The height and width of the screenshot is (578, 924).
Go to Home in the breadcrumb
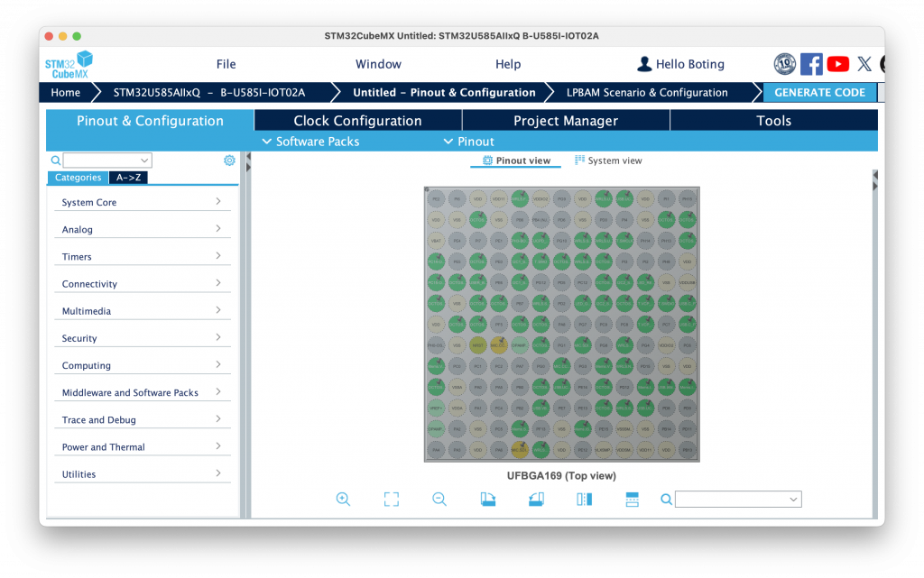[x=65, y=92]
